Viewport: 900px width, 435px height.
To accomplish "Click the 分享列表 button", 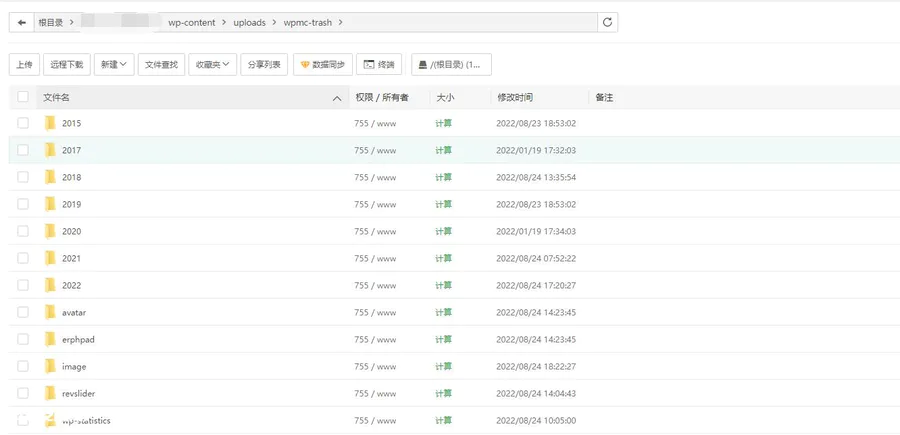I will 264,65.
